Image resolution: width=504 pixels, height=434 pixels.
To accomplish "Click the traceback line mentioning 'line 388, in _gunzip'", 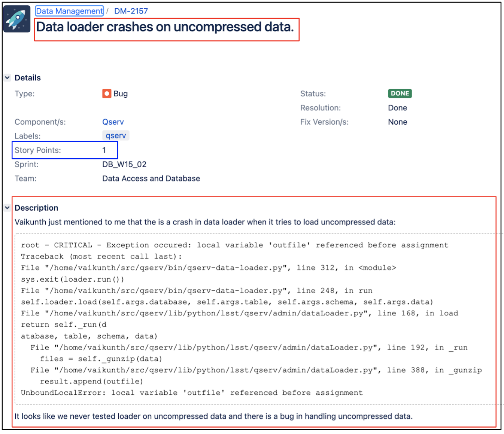I will click(x=256, y=370).
